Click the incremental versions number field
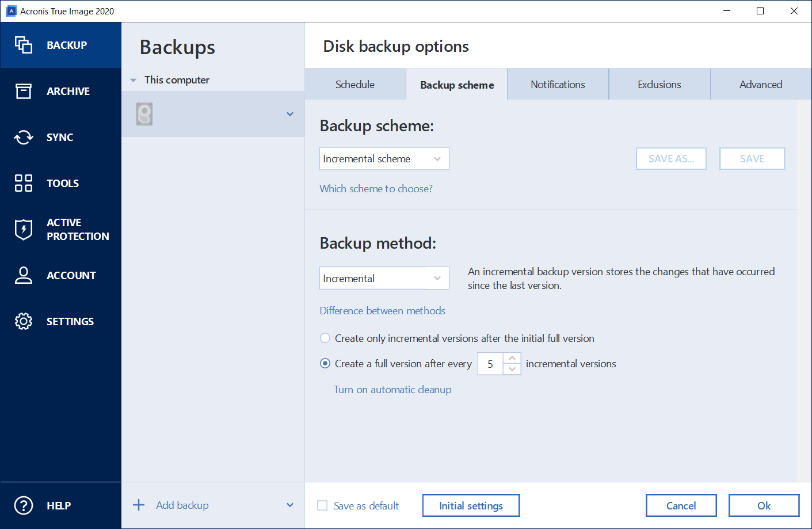 (490, 364)
